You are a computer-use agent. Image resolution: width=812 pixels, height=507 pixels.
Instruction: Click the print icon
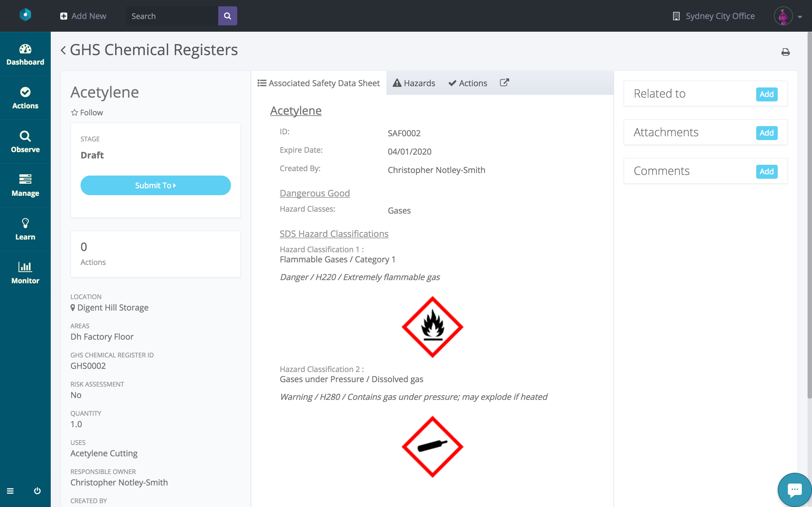785,52
